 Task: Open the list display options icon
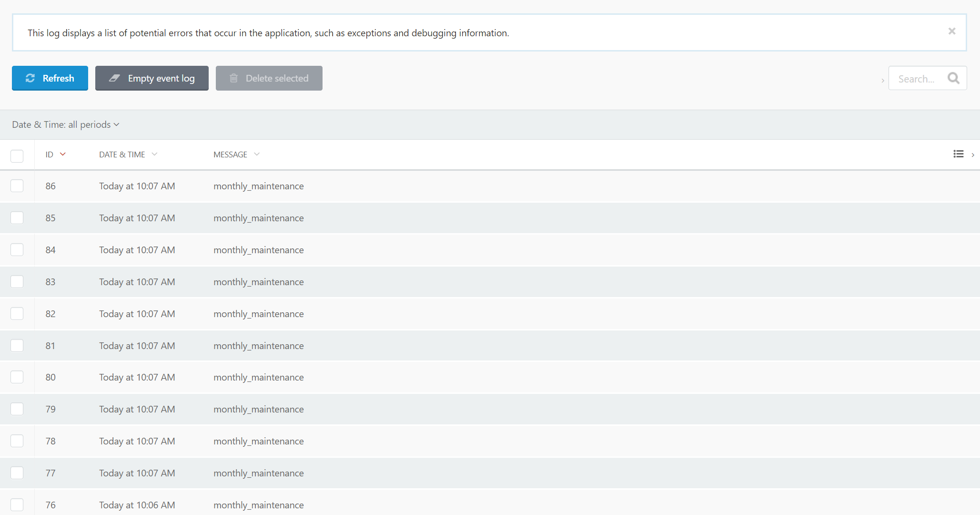[x=958, y=154]
